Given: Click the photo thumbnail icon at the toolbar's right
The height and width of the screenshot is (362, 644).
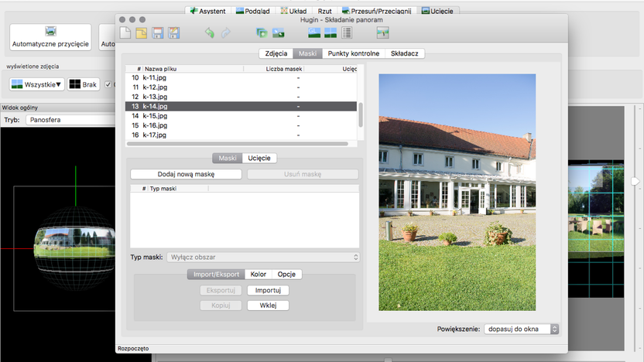Looking at the screenshot, I should pyautogui.click(x=383, y=32).
